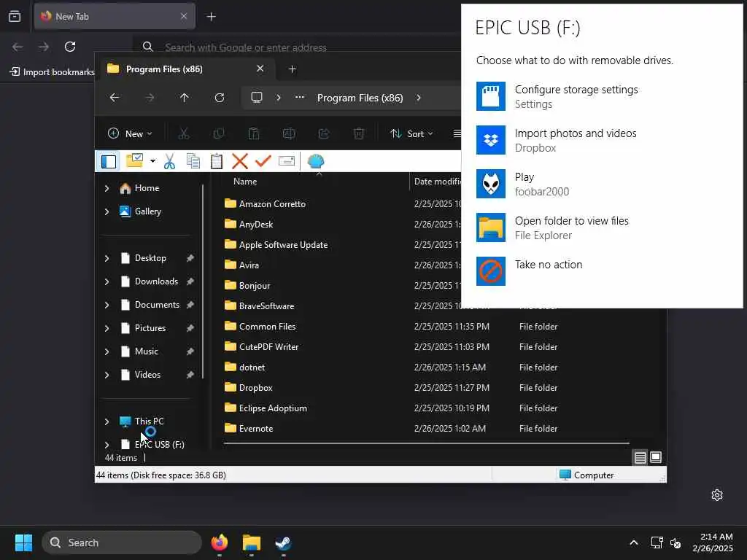Click the Copy icon in classic toolbar
747x560 pixels.
pos(193,161)
